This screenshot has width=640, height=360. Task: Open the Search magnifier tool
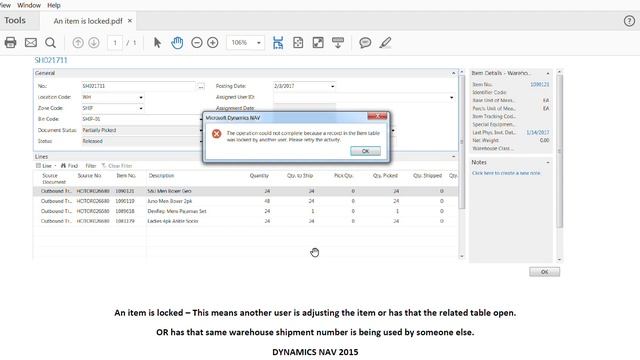50,42
